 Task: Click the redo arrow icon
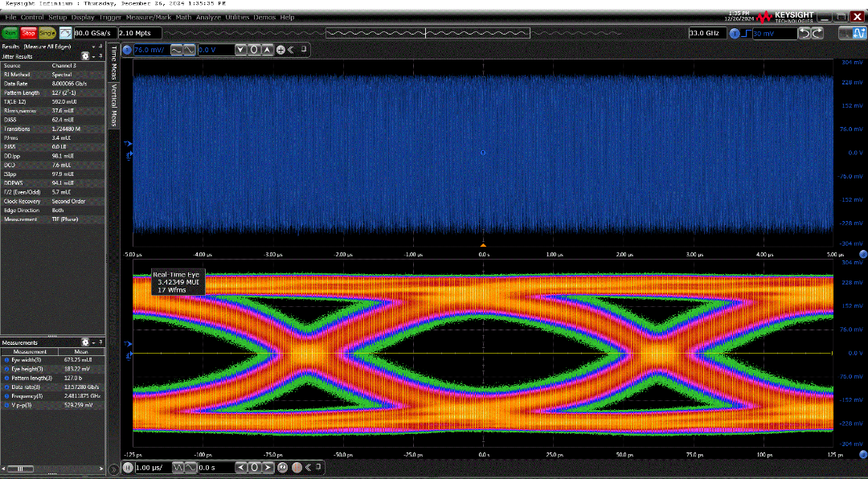(817, 34)
